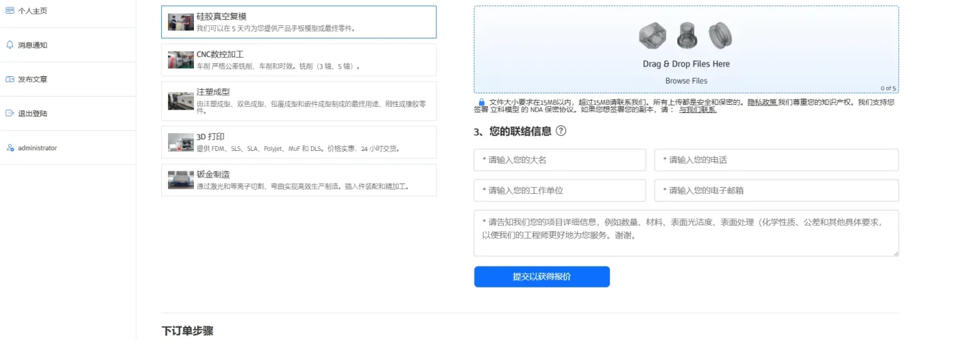Click the 下订单步骤 heading
The image size is (980, 340).
[187, 331]
